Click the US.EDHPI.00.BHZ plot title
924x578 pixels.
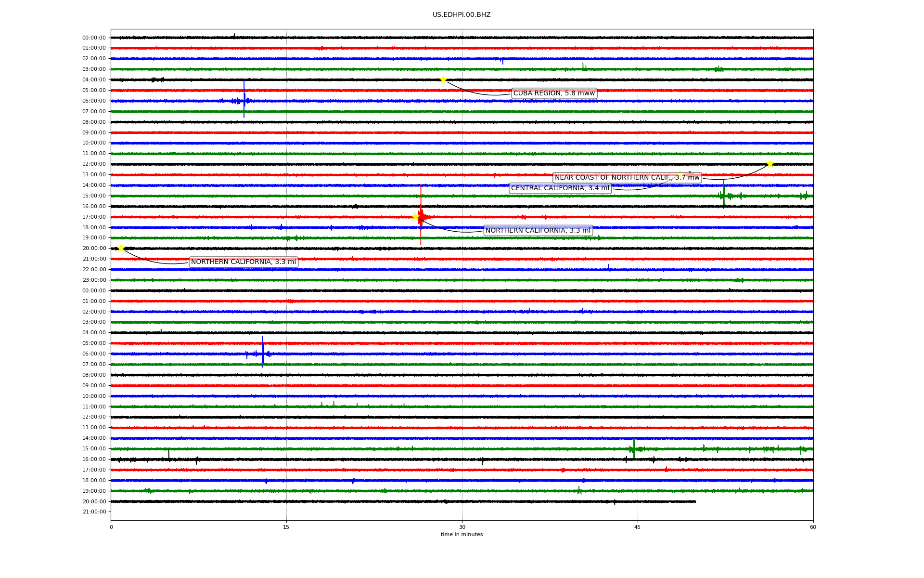click(x=461, y=15)
